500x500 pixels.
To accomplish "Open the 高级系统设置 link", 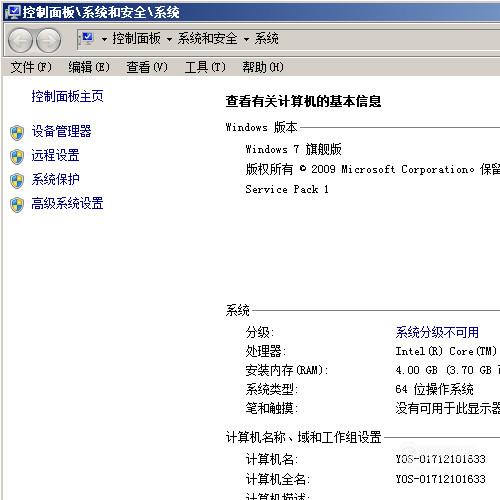I will [x=67, y=203].
